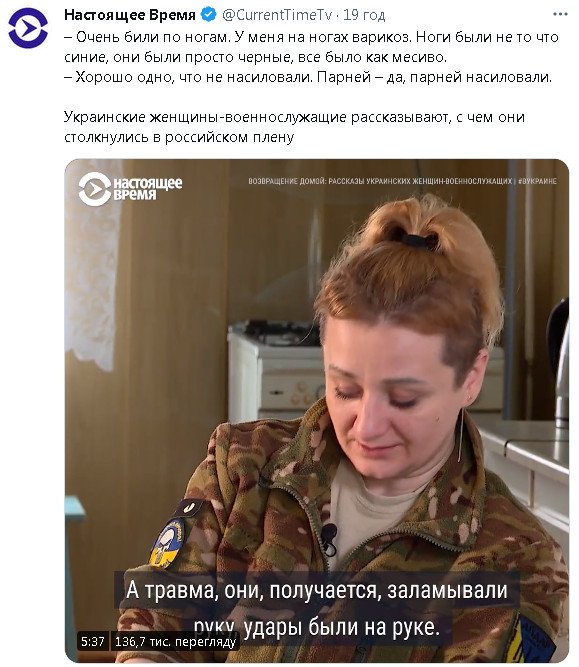
Task: Open the tweet via the 19 год timestamp
Action: tap(364, 15)
